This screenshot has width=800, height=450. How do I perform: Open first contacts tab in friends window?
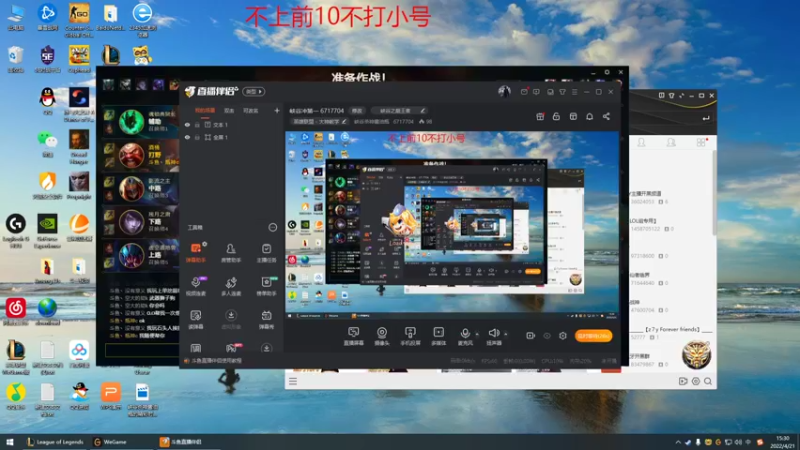pyautogui.click(x=641, y=142)
